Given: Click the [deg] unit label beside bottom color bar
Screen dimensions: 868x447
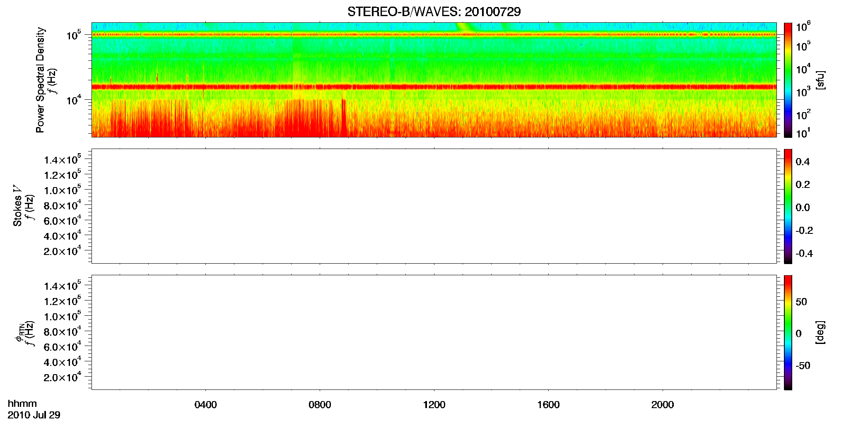Looking at the screenshot, I should tap(820, 332).
